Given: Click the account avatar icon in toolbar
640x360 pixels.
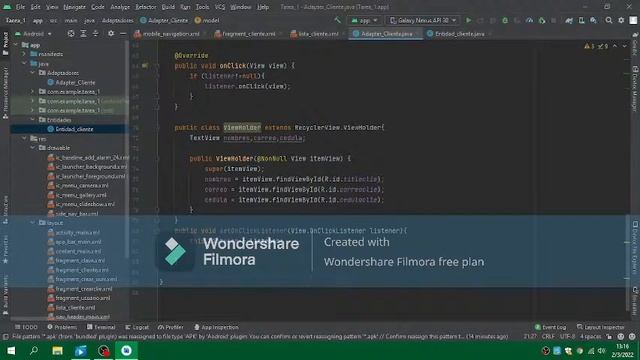Looking at the screenshot, I should pos(633,20).
